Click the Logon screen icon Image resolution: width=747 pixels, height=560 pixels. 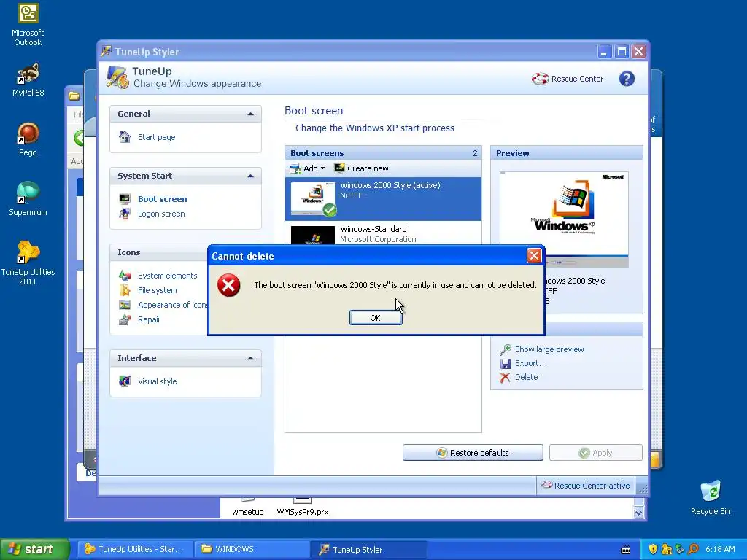pyautogui.click(x=125, y=214)
